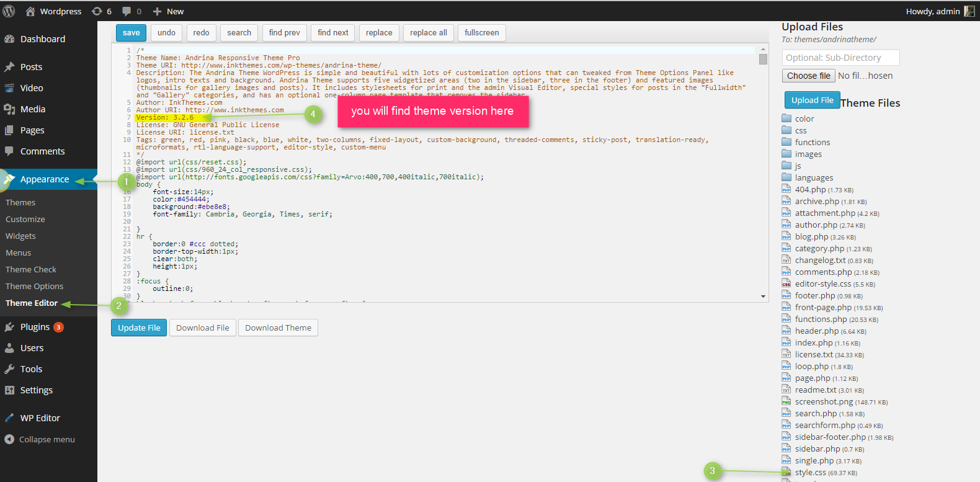This screenshot has width=980, height=482.
Task: Open the comments bubble icon in admin bar
Action: click(x=127, y=11)
